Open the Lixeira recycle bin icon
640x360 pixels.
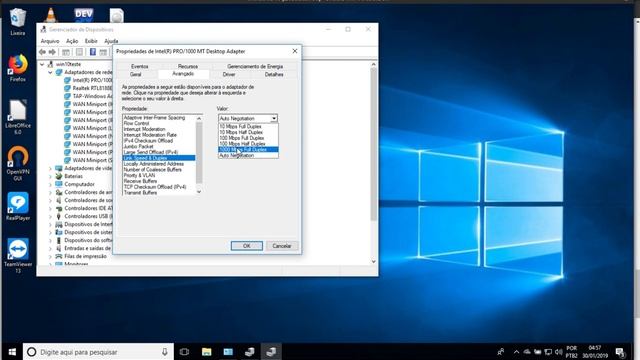coord(18,21)
